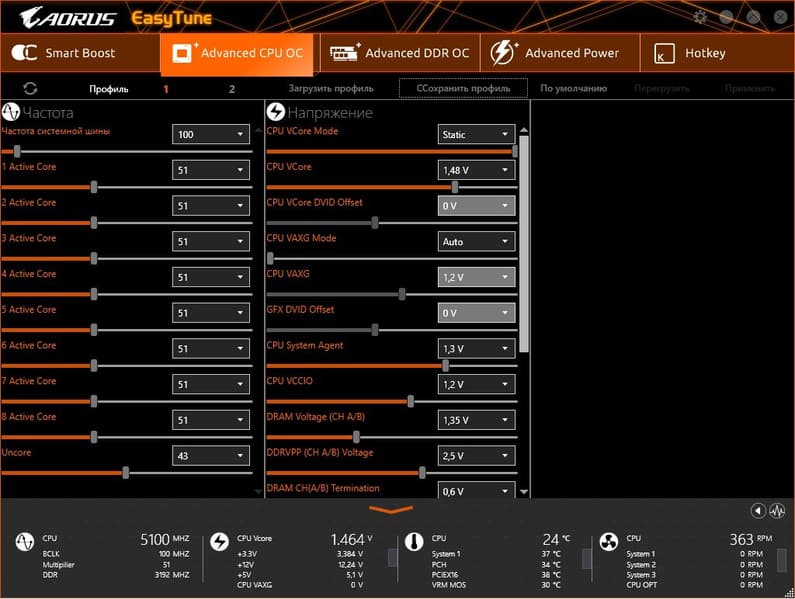795x599 pixels.
Task: Click the CPU VCore slider handle
Action: coord(455,187)
